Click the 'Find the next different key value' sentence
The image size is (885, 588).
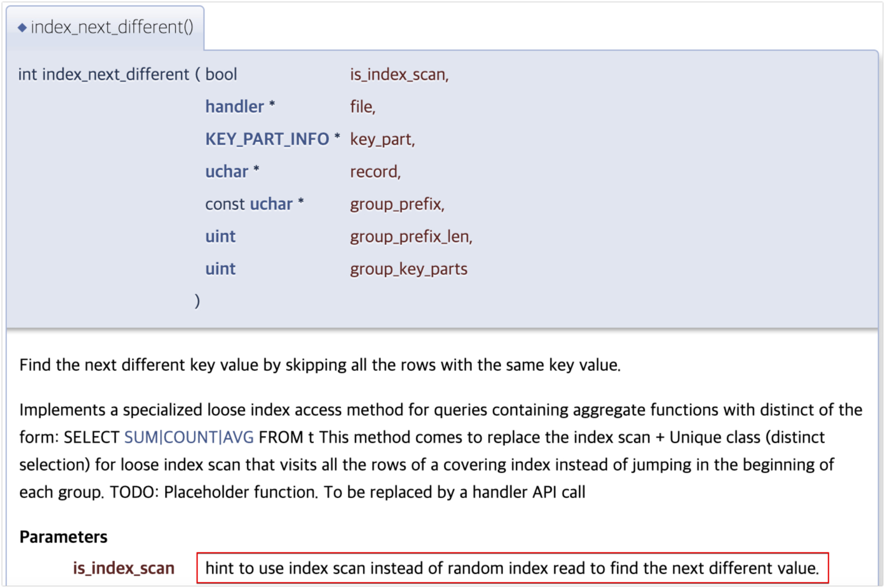click(320, 365)
